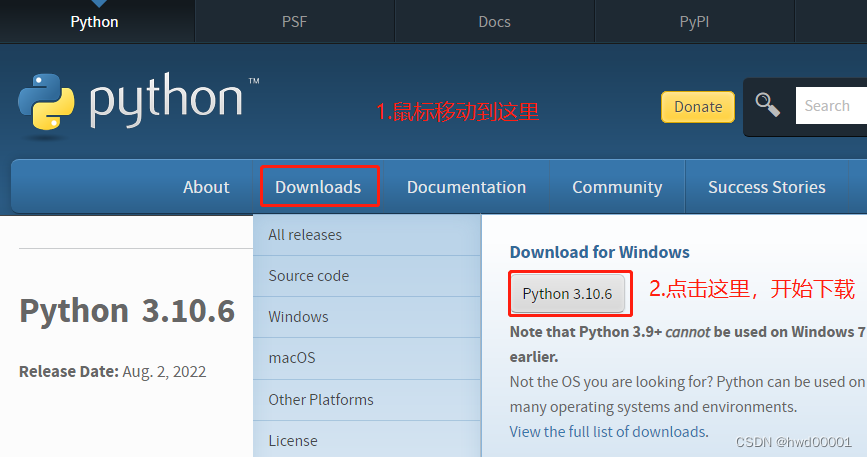The height and width of the screenshot is (457, 867).
Task: Click the yellow Donate button
Action: pos(698,107)
